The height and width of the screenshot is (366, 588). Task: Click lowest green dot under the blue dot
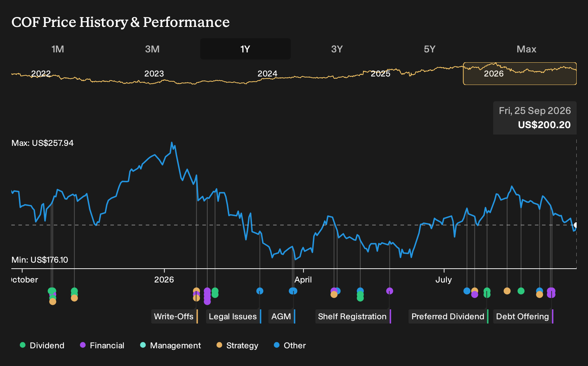(x=360, y=298)
